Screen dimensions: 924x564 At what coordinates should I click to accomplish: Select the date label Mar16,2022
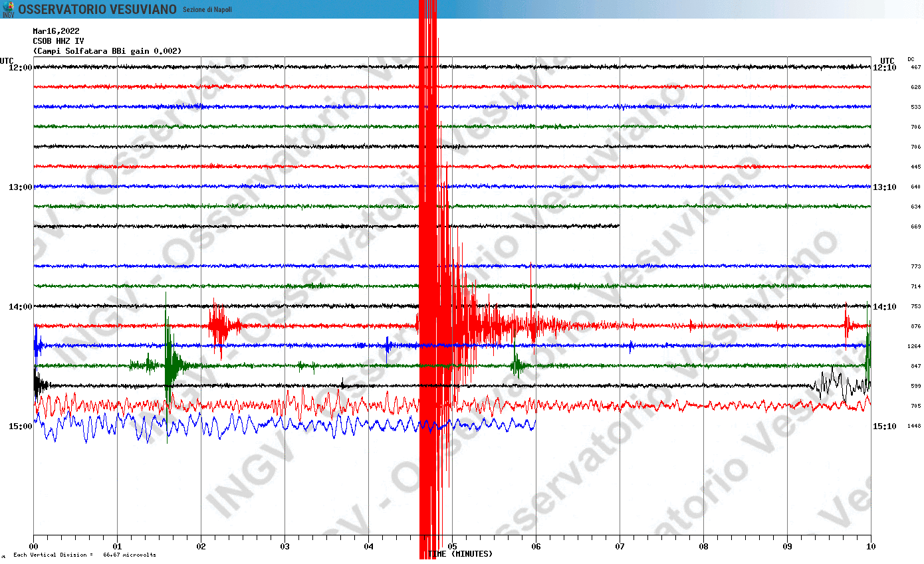[56, 31]
